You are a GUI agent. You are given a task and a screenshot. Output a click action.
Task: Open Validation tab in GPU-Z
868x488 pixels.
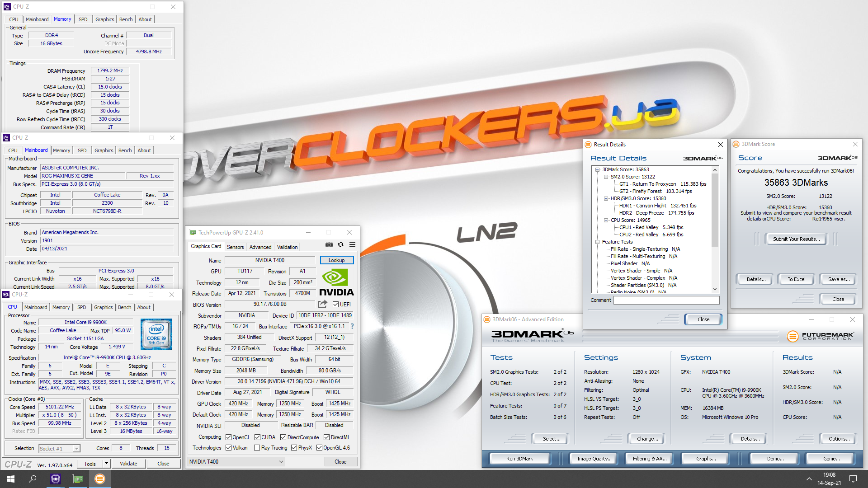point(287,247)
